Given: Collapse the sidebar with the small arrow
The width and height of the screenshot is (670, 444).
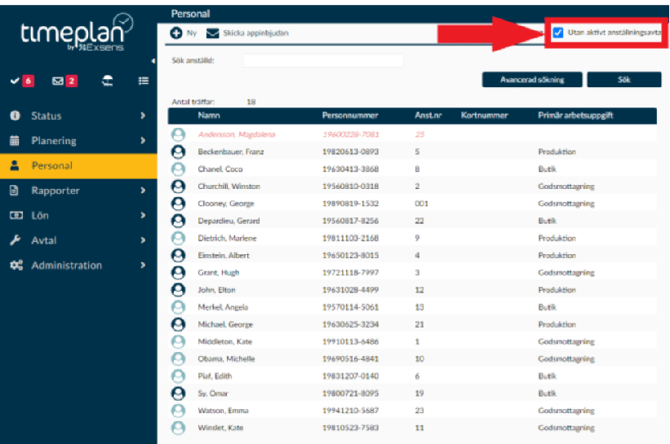Looking at the screenshot, I should [152, 61].
